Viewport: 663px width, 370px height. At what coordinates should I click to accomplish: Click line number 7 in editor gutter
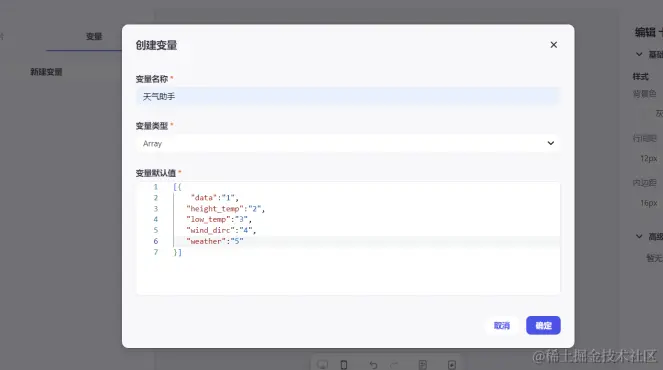[x=156, y=252]
